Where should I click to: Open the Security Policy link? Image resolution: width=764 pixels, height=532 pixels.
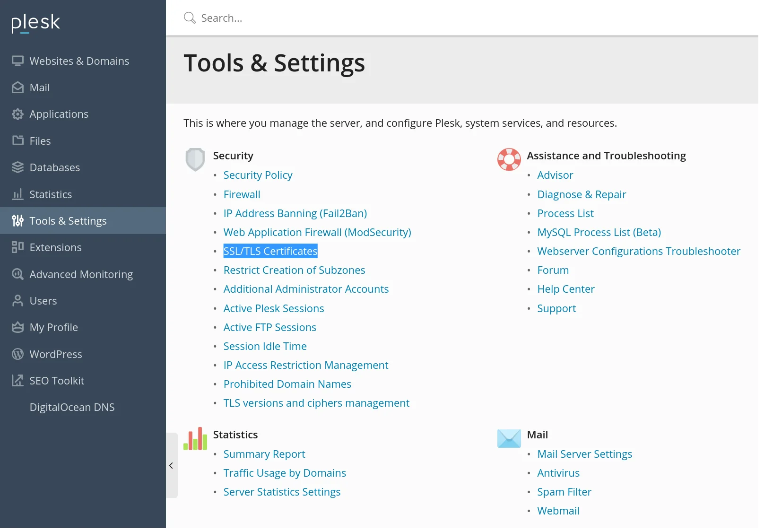point(258,175)
